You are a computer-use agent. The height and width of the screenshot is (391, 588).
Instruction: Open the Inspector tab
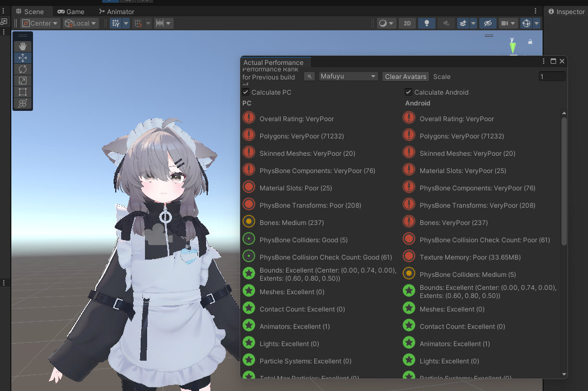[566, 11]
